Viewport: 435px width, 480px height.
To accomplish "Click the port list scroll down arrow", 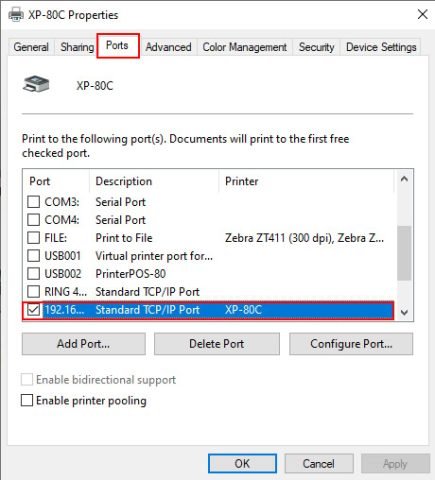I will 404,313.
